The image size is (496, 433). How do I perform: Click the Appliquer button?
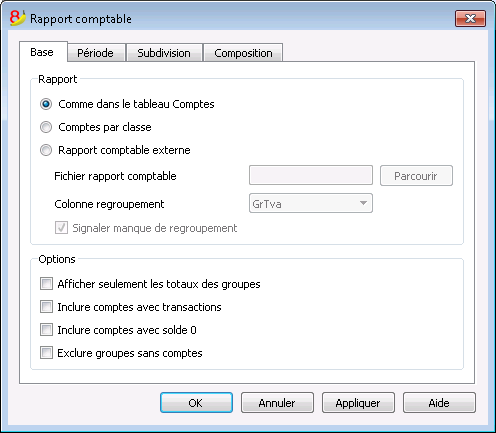point(358,403)
